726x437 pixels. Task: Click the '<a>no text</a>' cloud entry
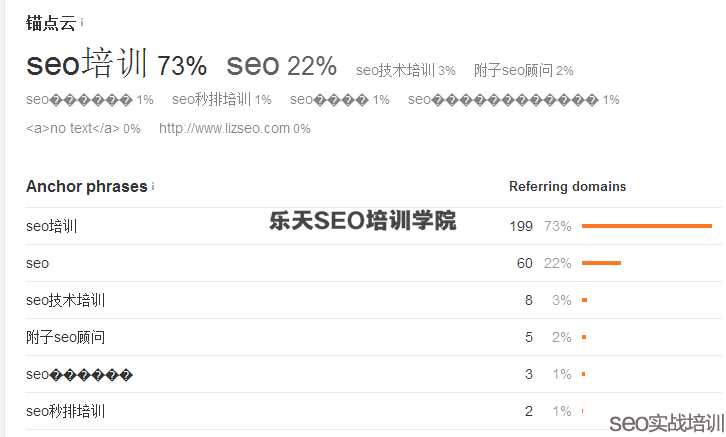coord(73,128)
